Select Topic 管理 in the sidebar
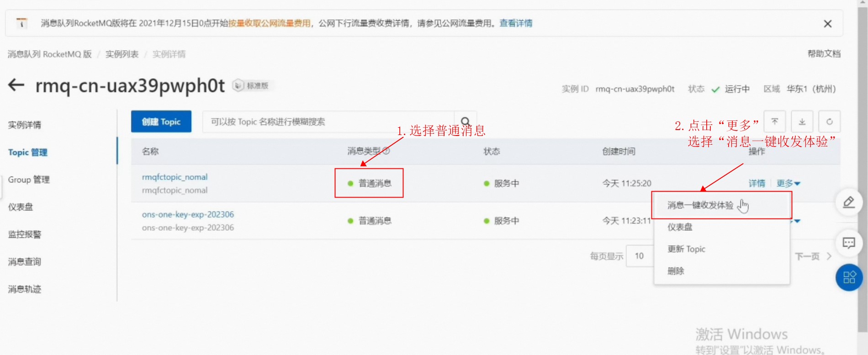868x355 pixels. tap(28, 152)
